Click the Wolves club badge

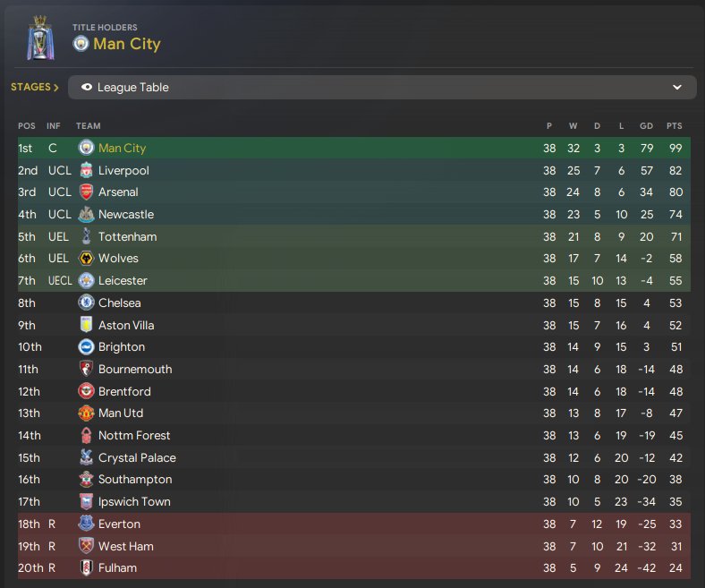[86, 259]
